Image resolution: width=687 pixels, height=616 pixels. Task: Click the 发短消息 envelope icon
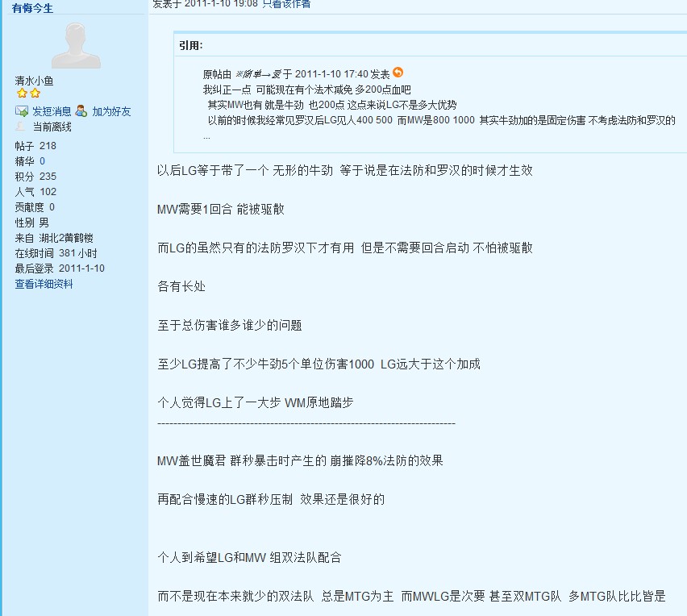click(22, 111)
